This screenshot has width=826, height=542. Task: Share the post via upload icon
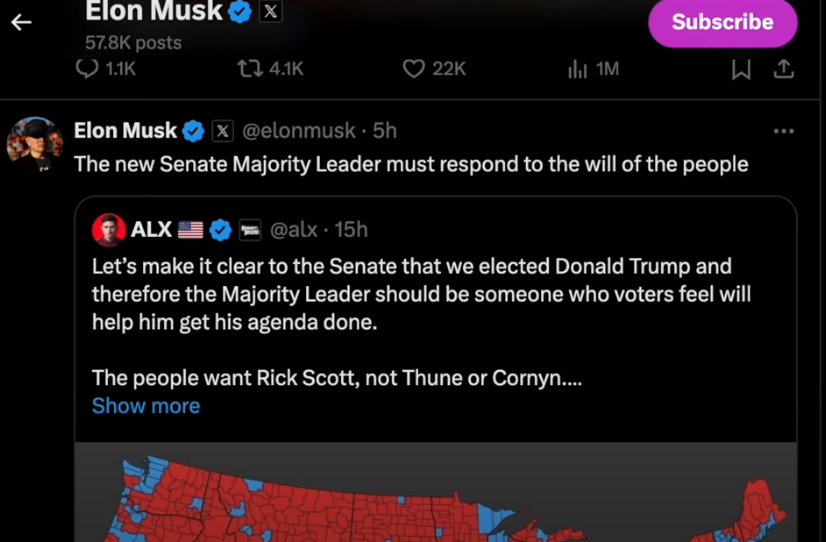click(x=784, y=69)
